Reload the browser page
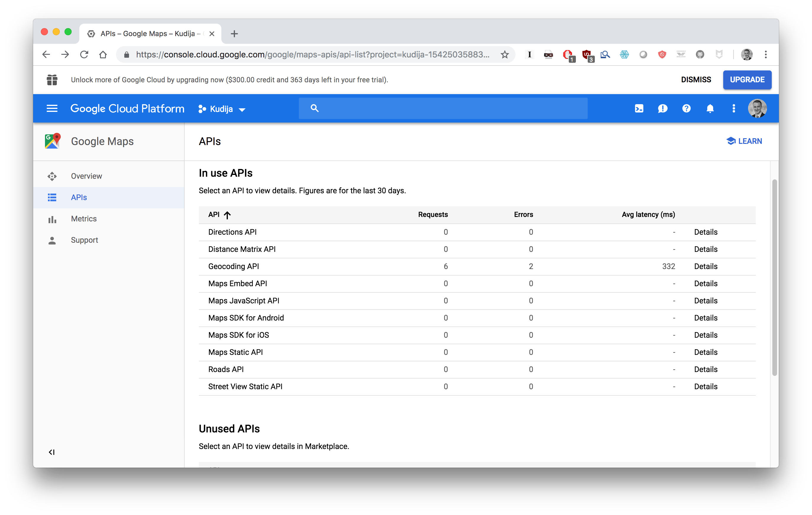Image resolution: width=812 pixels, height=515 pixels. pyautogui.click(x=84, y=55)
